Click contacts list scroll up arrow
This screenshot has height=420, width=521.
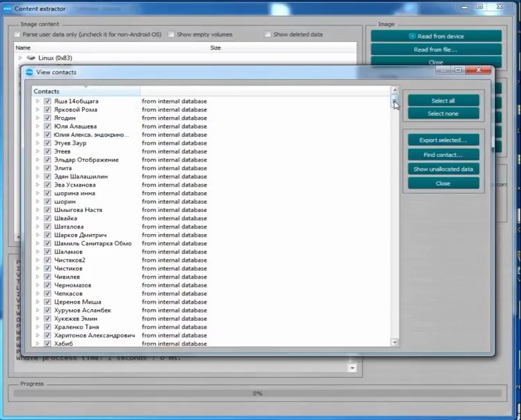pos(395,90)
